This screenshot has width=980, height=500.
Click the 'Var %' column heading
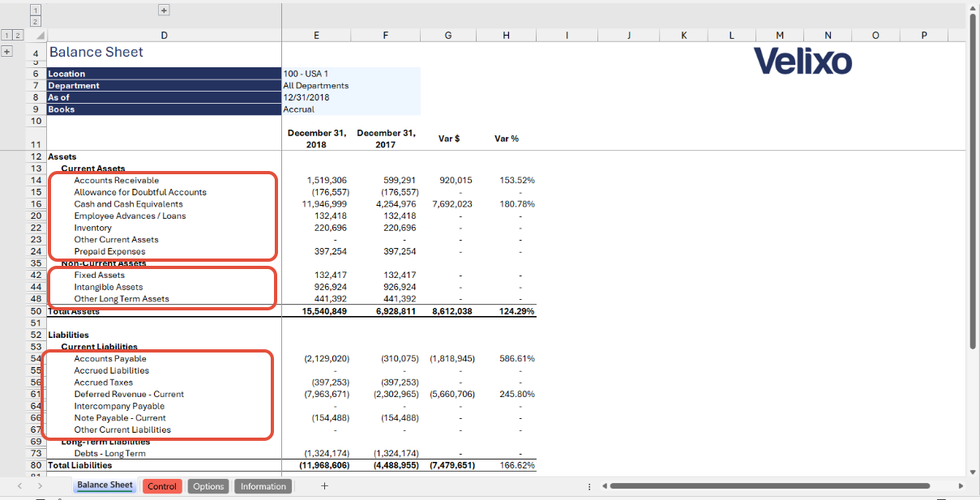tap(507, 139)
